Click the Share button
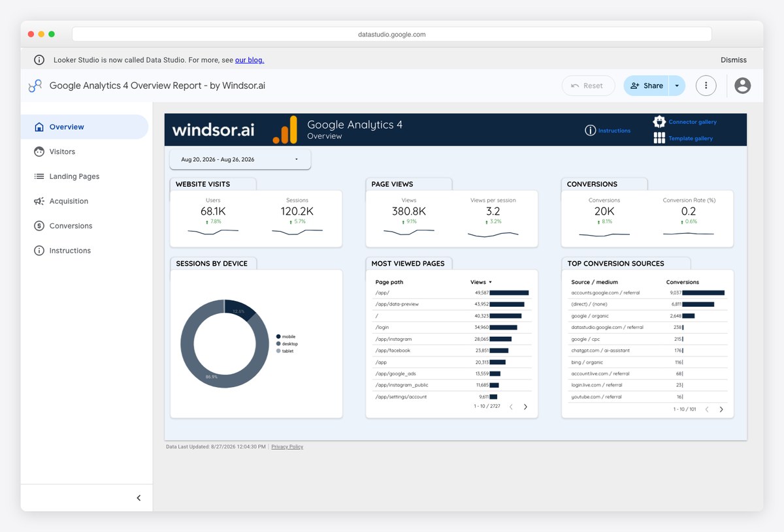Screen dimensions: 784x532 (646, 86)
